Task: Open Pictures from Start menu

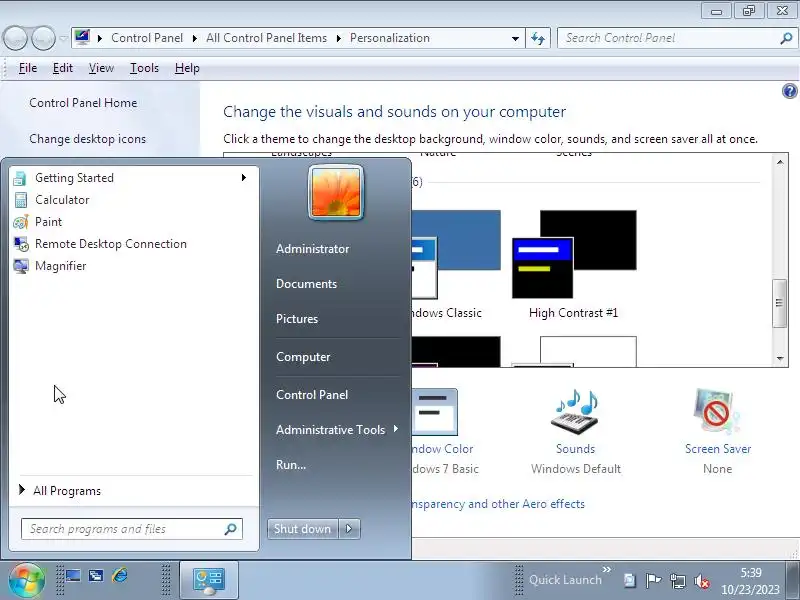Action: coord(296,319)
